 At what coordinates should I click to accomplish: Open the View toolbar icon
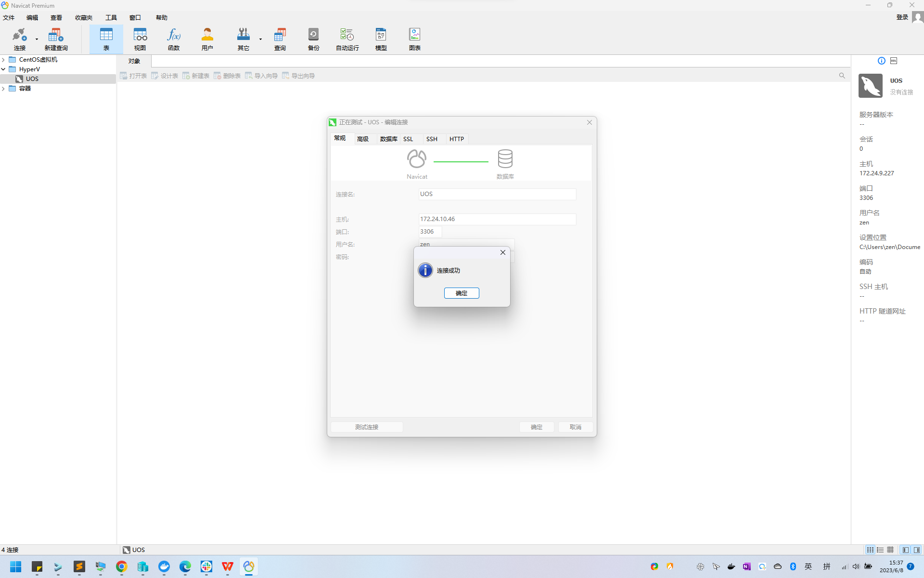coord(140,39)
